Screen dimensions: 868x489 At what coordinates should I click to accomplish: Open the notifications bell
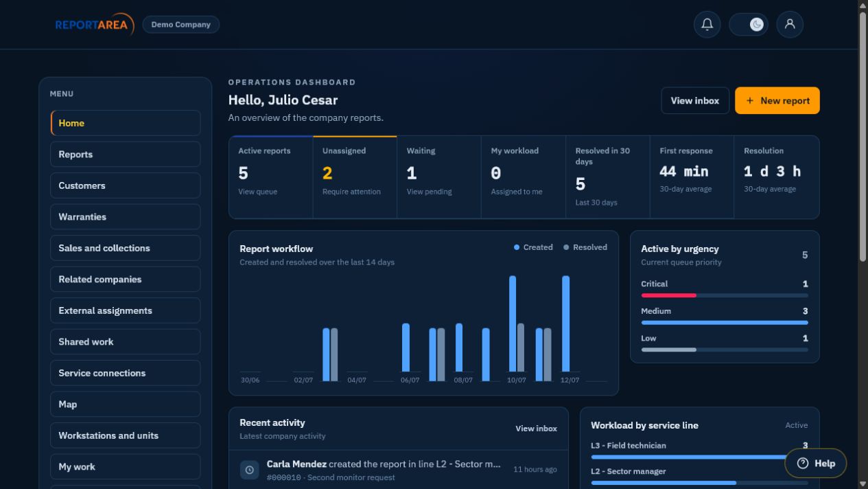tap(707, 25)
